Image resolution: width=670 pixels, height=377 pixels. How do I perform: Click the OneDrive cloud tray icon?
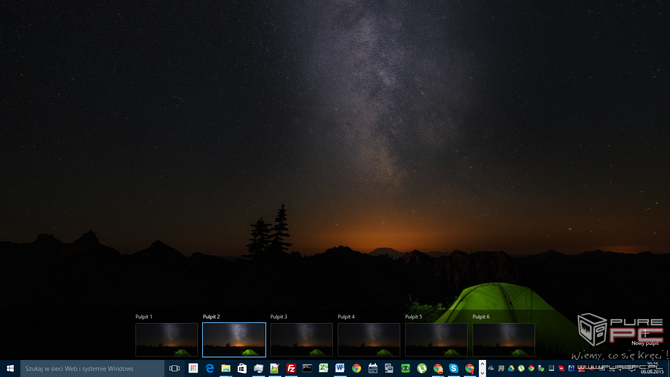pyautogui.click(x=491, y=368)
